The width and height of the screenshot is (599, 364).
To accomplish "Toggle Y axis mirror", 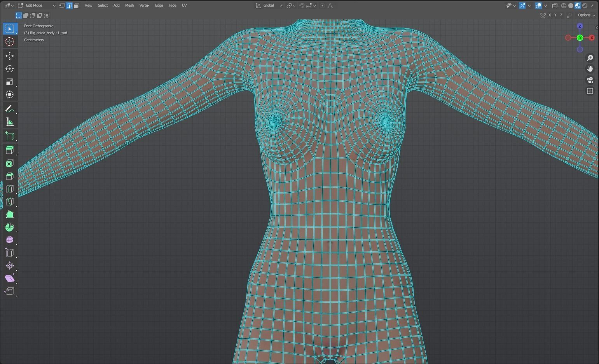I will [555, 15].
